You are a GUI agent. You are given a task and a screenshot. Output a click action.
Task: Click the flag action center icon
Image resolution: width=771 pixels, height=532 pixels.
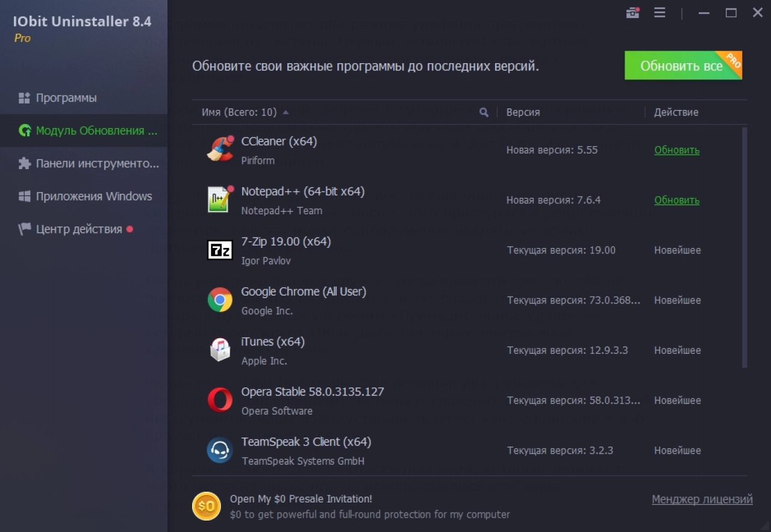(x=25, y=229)
